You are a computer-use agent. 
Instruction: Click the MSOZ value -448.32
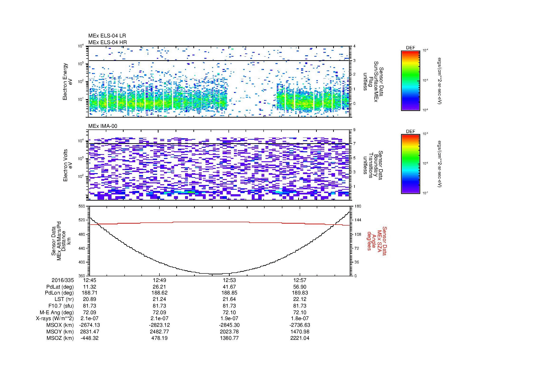[x=89, y=338]
